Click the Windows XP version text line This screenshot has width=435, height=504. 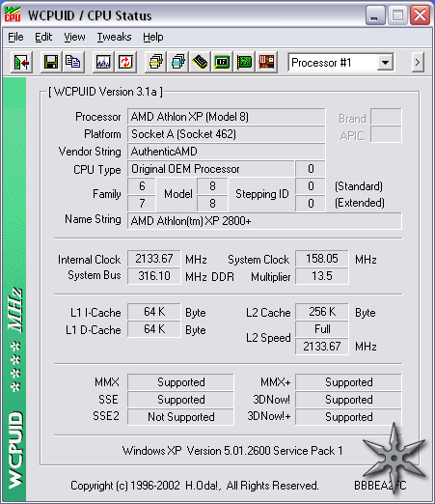pyautogui.click(x=232, y=451)
